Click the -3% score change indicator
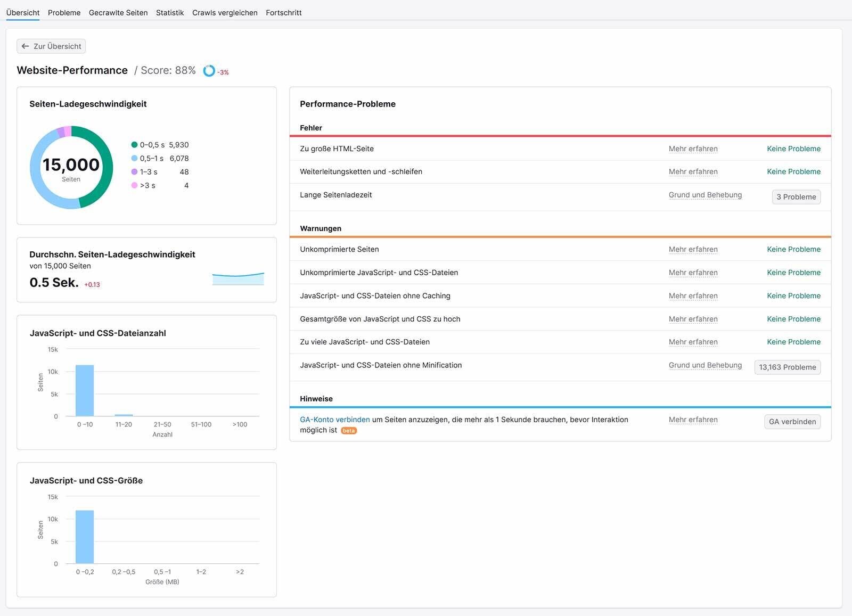 tap(223, 72)
